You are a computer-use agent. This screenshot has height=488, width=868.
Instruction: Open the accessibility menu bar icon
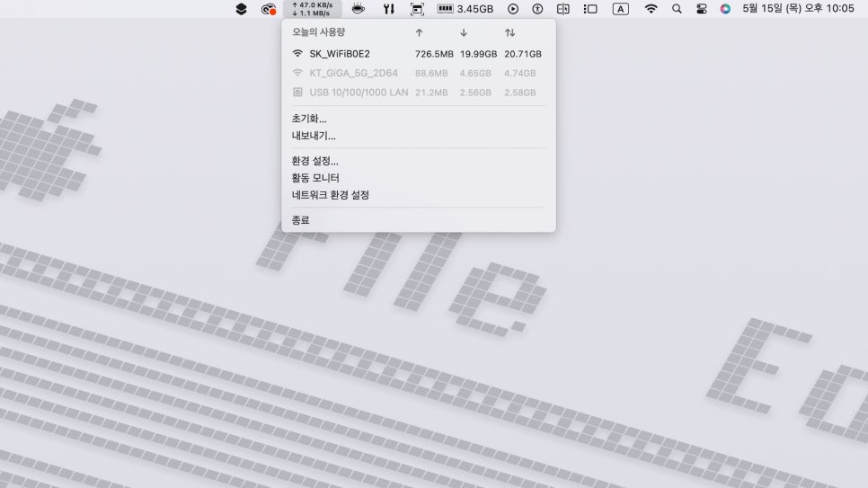click(x=537, y=9)
